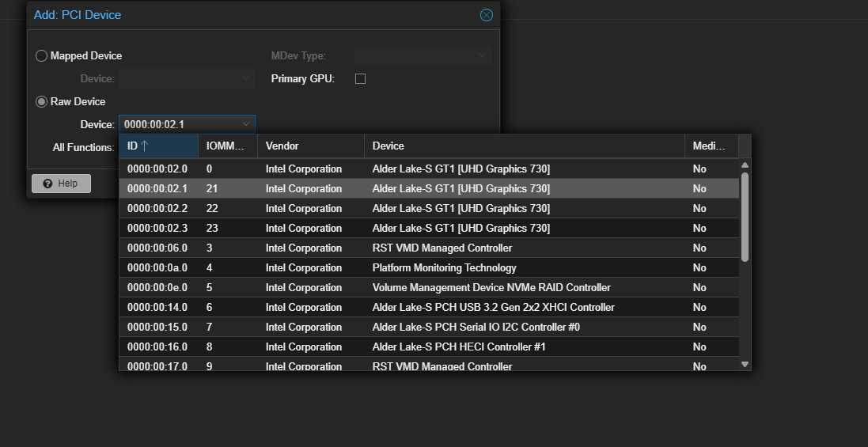Sort by the Mediated column header
This screenshot has height=447, width=868.
tap(711, 146)
